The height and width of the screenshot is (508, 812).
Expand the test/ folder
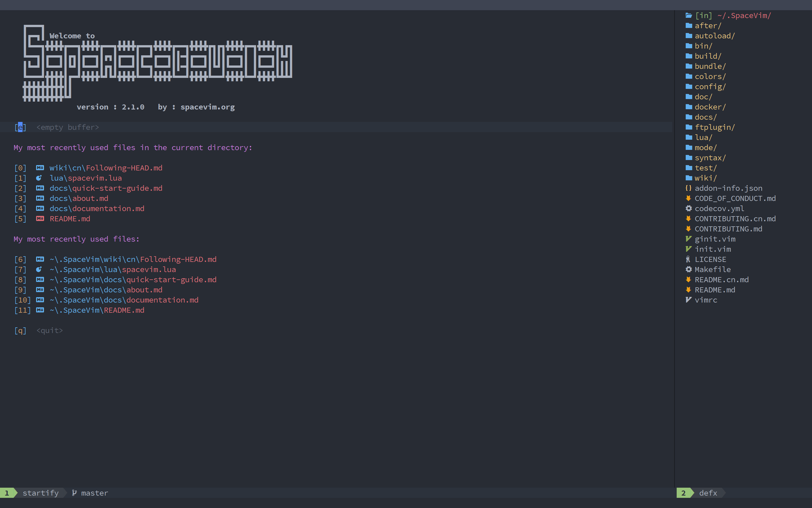(x=706, y=168)
